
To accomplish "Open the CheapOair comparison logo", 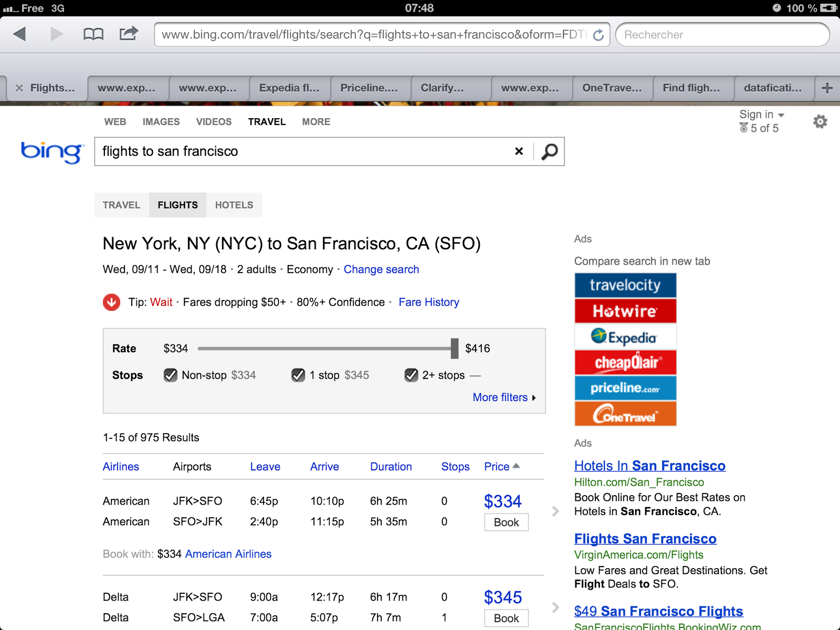I will click(x=625, y=362).
